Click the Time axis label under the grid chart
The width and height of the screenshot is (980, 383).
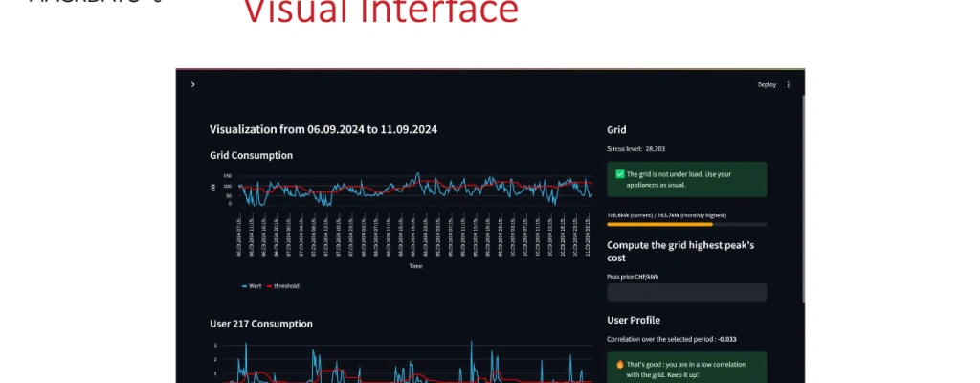pos(415,265)
